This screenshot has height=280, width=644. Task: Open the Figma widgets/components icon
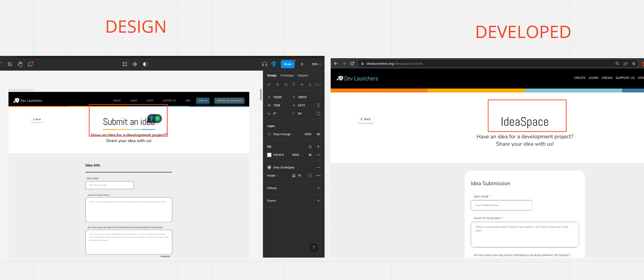coord(10,64)
